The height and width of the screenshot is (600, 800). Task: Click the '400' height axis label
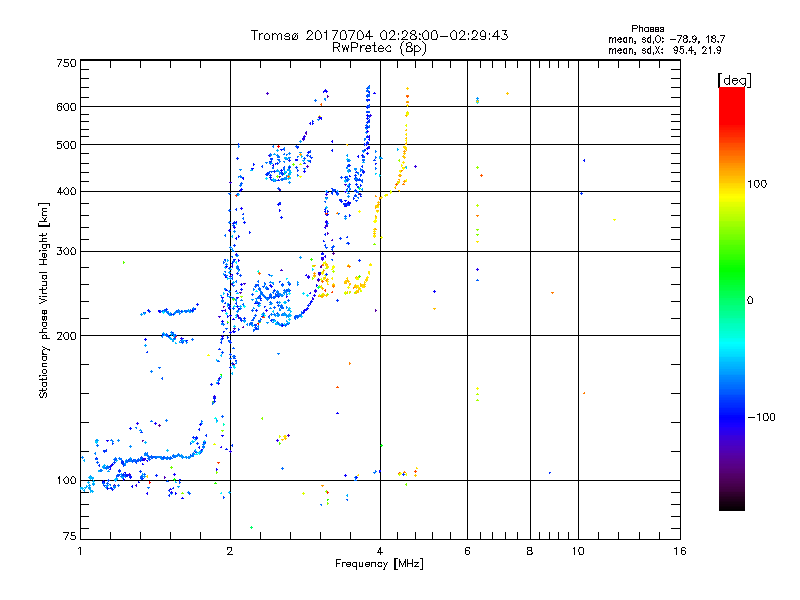click(66, 192)
